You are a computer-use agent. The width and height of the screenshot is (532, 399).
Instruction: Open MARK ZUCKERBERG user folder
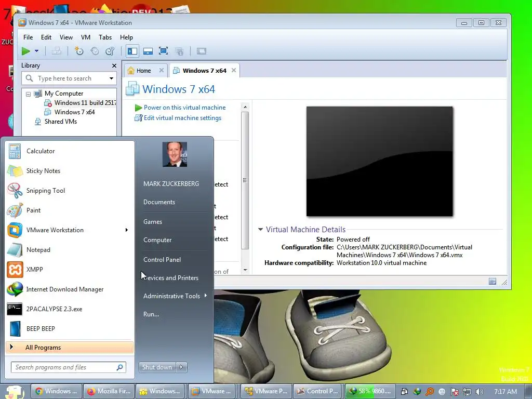pyautogui.click(x=171, y=183)
